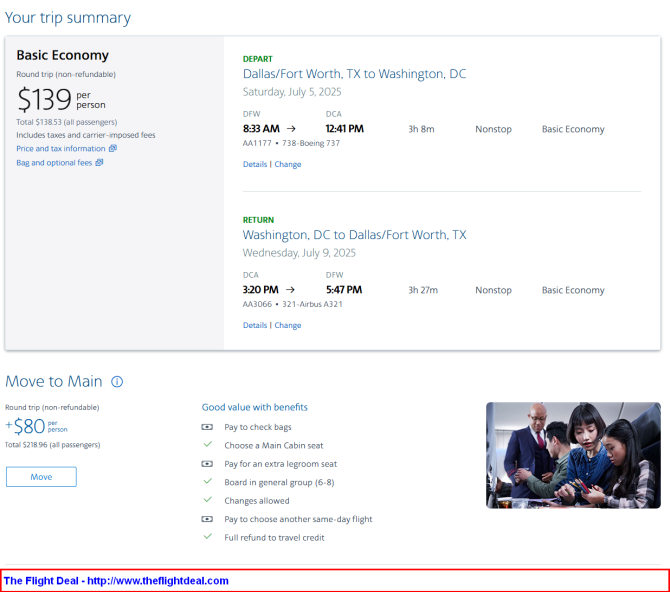Viewport: 670px width, 592px height.
Task: Open the Price and tax information link
Action: coord(61,149)
